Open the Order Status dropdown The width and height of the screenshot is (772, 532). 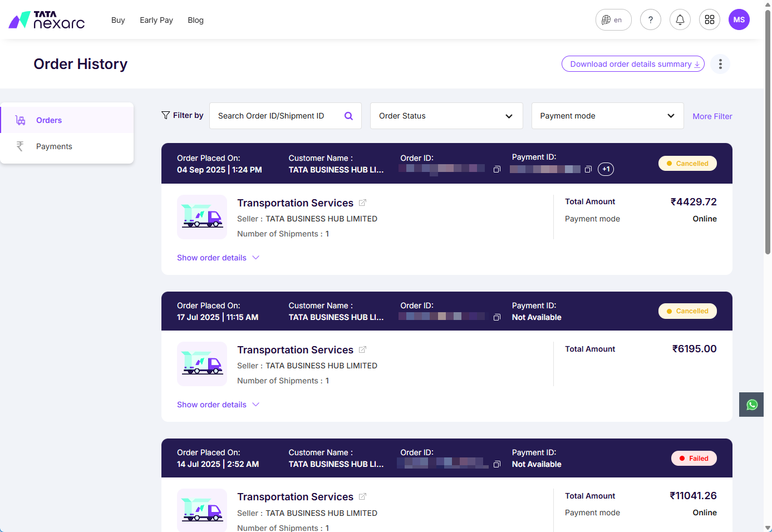pos(446,116)
